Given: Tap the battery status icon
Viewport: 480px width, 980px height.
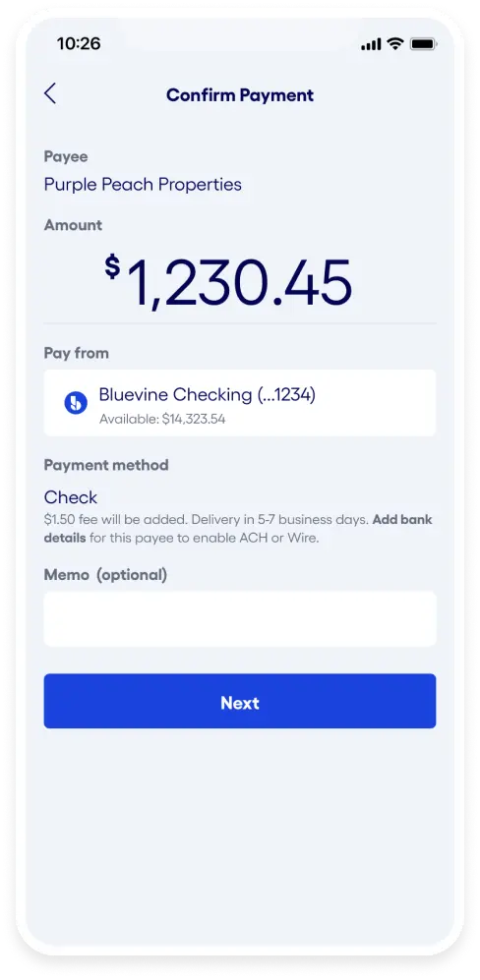Looking at the screenshot, I should tap(423, 44).
